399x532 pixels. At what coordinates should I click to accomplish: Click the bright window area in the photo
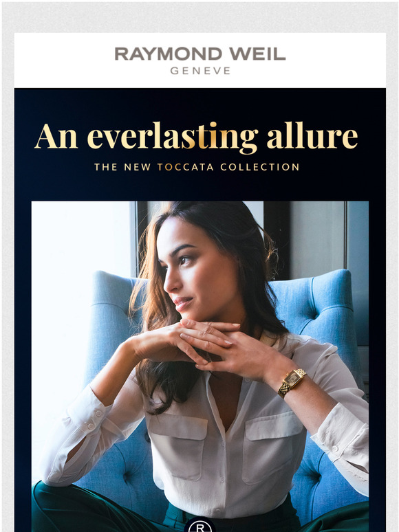[x=80, y=238]
